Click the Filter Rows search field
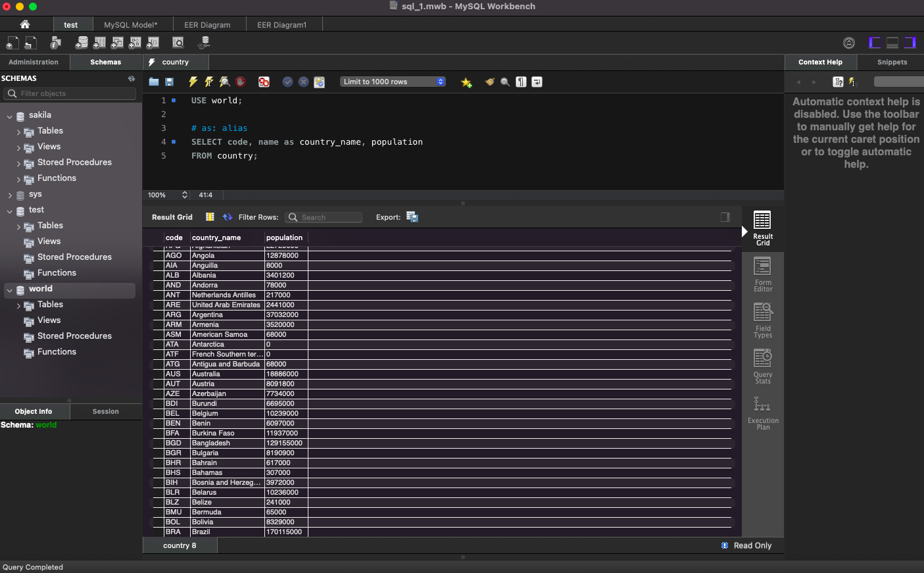Viewport: 924px width, 573px height. (x=324, y=217)
